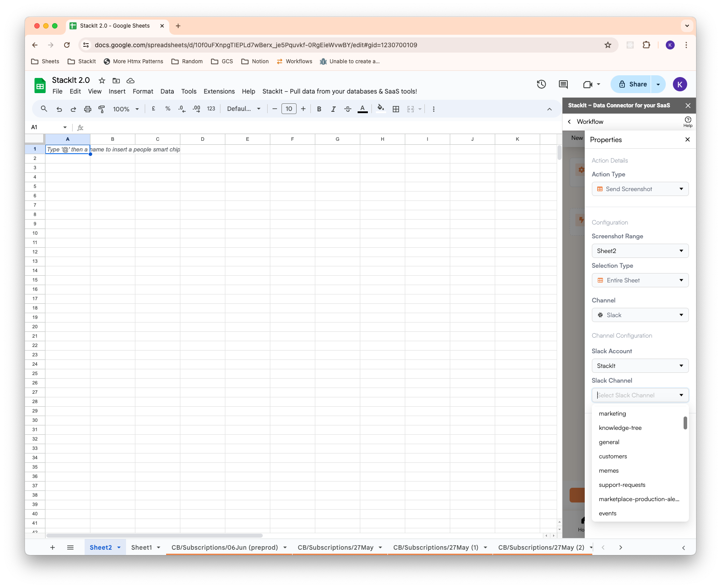Open the Workflows bookmark
Screen dimensions: 721x588
pos(294,61)
